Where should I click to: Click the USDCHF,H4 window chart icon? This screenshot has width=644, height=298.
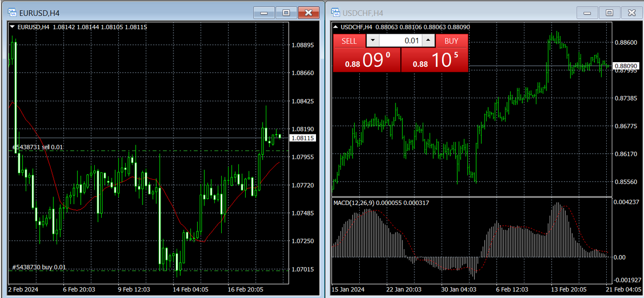pyautogui.click(x=335, y=13)
